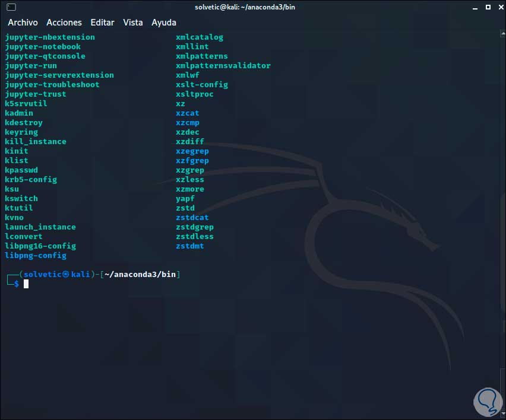Click the kpasswd entry
This screenshot has height=420, width=506.
coord(21,170)
